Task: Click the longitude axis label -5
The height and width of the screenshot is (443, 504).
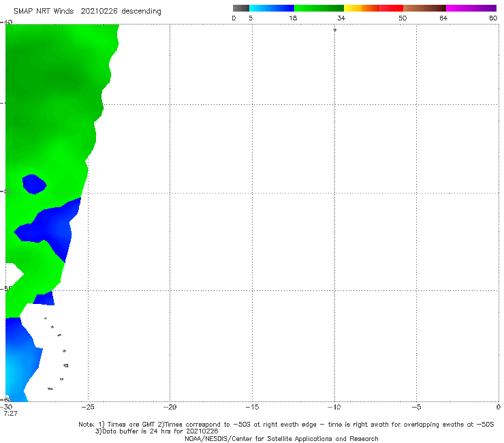Action: (416, 407)
